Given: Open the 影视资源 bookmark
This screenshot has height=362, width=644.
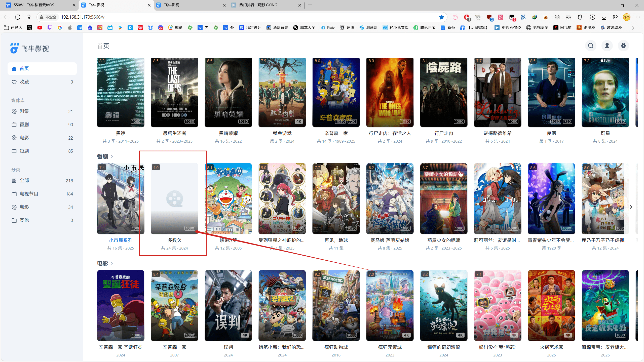Looking at the screenshot, I should [537, 28].
